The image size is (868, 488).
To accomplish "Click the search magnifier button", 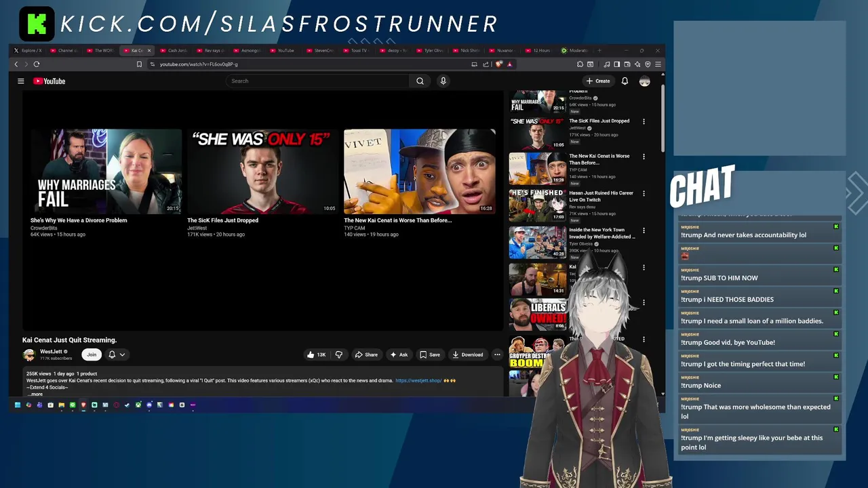I will point(420,81).
